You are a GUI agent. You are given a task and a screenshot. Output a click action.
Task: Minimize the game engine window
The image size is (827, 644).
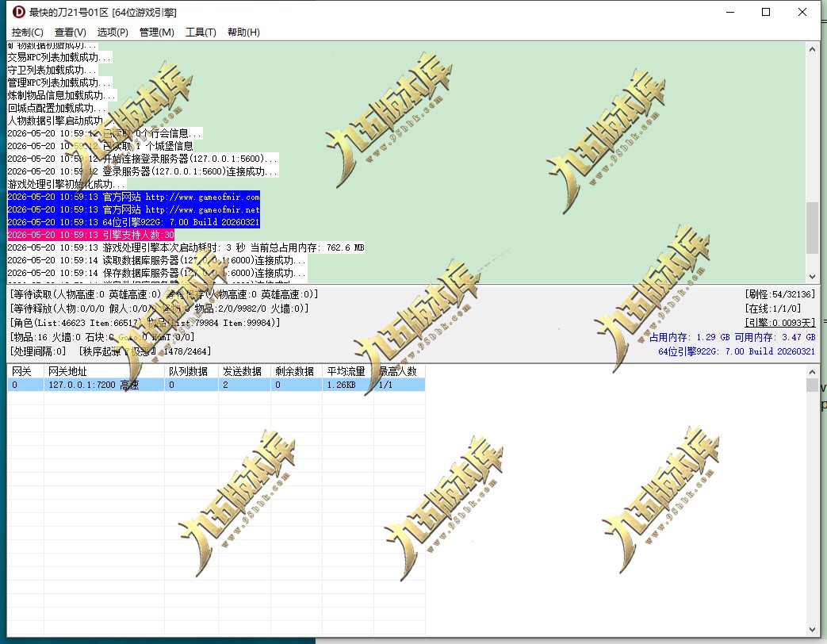(x=730, y=12)
